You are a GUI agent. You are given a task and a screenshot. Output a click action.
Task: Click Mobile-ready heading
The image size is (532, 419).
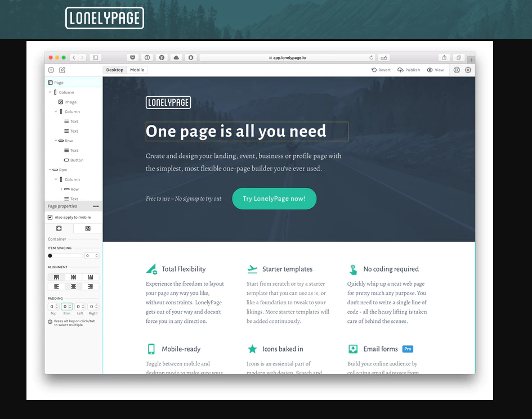[181, 349]
